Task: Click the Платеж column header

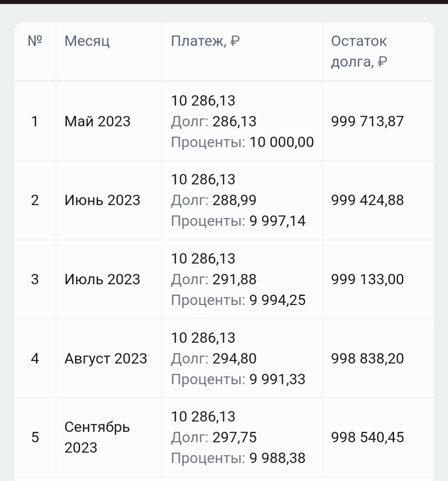Action: [205, 41]
